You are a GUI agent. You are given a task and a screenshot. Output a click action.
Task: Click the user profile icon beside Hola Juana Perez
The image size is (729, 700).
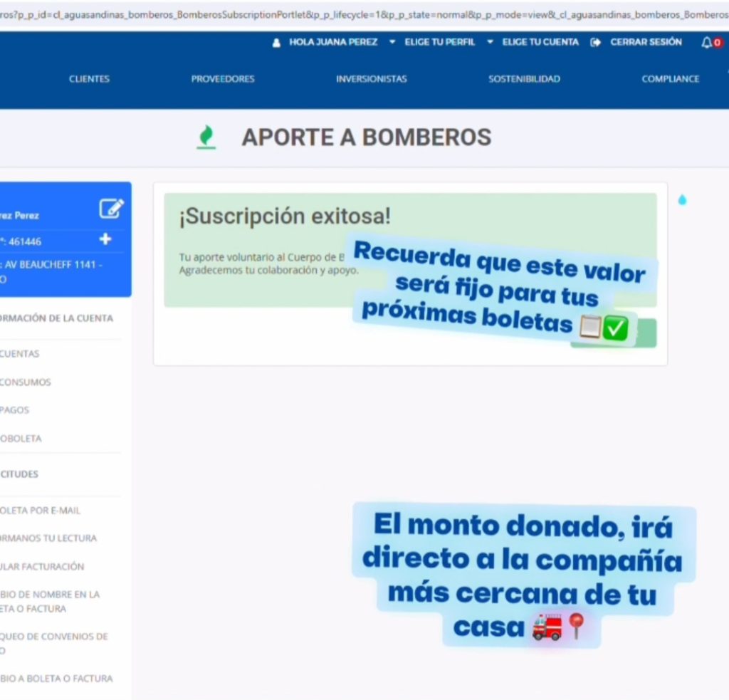tap(276, 43)
